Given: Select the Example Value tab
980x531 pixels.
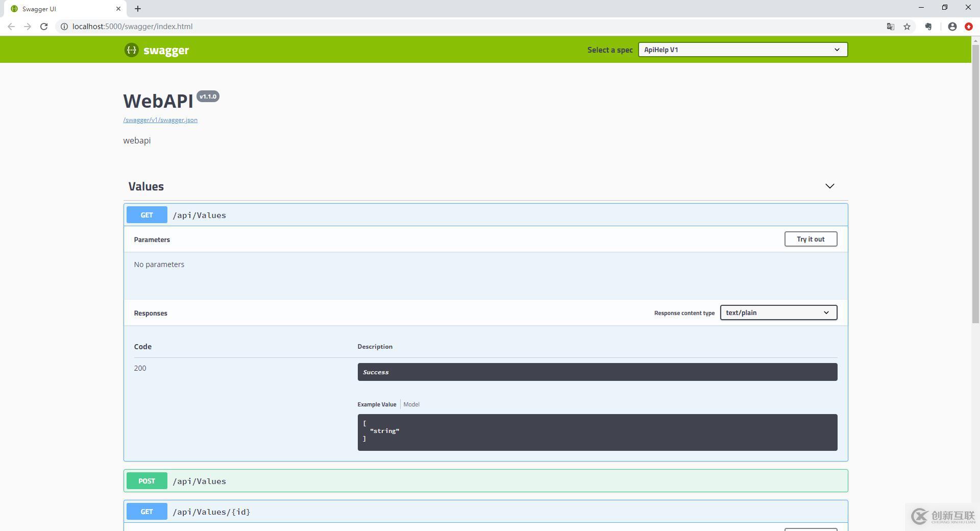Looking at the screenshot, I should point(377,404).
